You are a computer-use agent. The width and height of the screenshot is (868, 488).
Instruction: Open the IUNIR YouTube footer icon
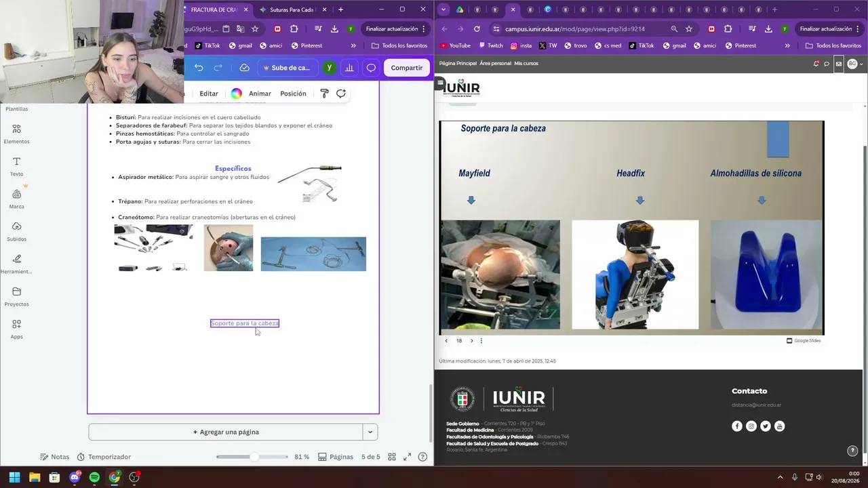pyautogui.click(x=780, y=426)
